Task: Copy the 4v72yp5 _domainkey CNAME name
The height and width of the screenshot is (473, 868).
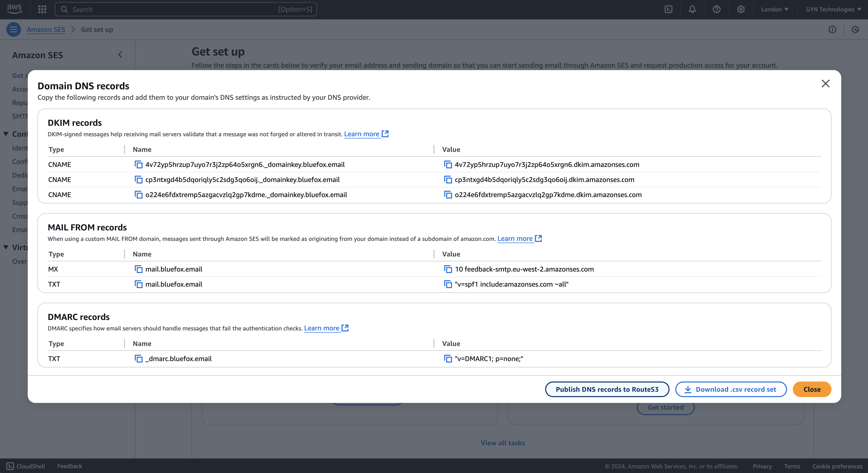Action: click(x=138, y=164)
